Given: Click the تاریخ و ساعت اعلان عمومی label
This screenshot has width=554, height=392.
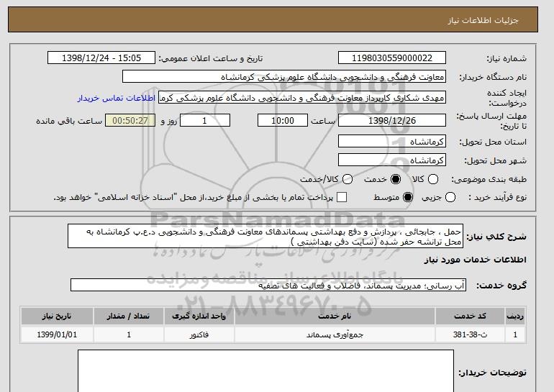Looking at the screenshot, I should (211, 58).
